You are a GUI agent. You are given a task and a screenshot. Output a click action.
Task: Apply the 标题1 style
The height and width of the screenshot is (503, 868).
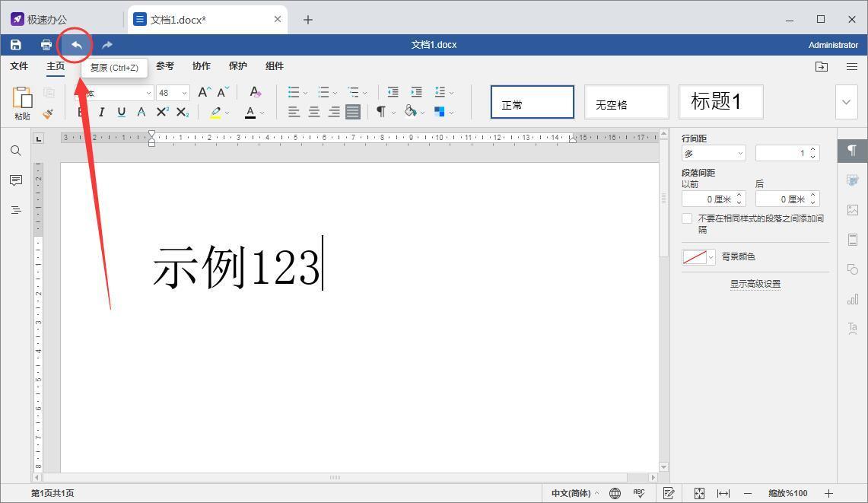(x=720, y=102)
